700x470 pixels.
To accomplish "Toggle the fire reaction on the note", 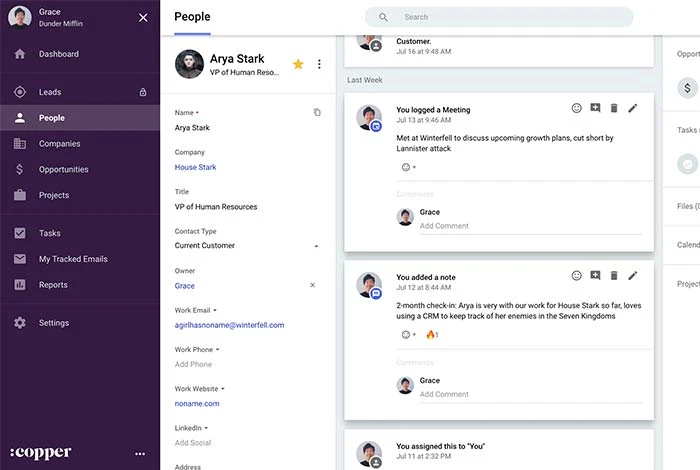I will pyautogui.click(x=432, y=334).
